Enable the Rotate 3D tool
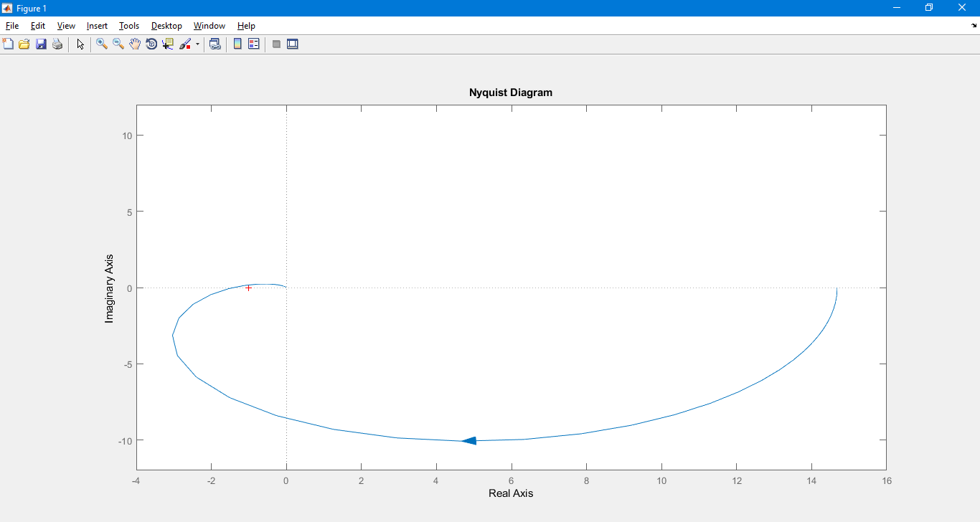Screen dimensions: 980x522 [x=151, y=44]
